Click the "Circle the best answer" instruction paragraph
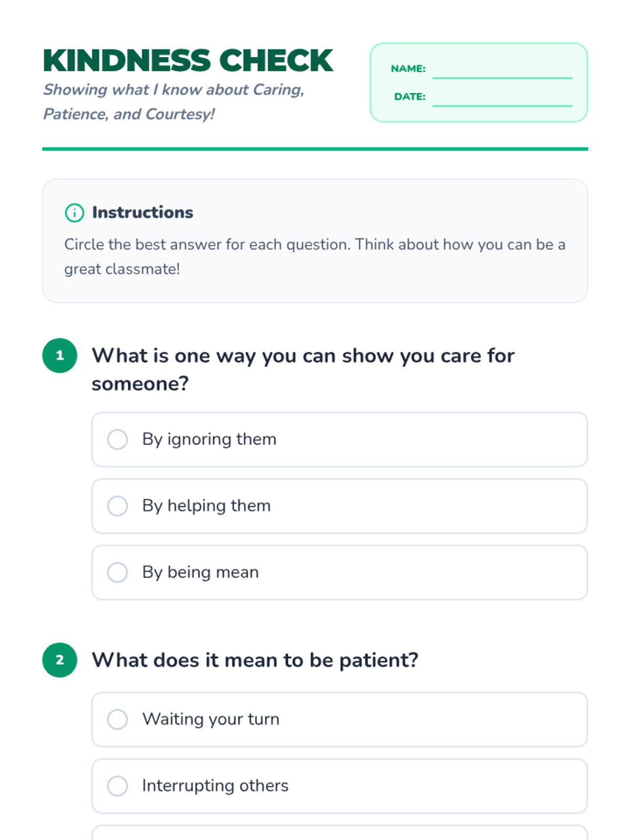Image resolution: width=630 pixels, height=840 pixels. click(314, 257)
